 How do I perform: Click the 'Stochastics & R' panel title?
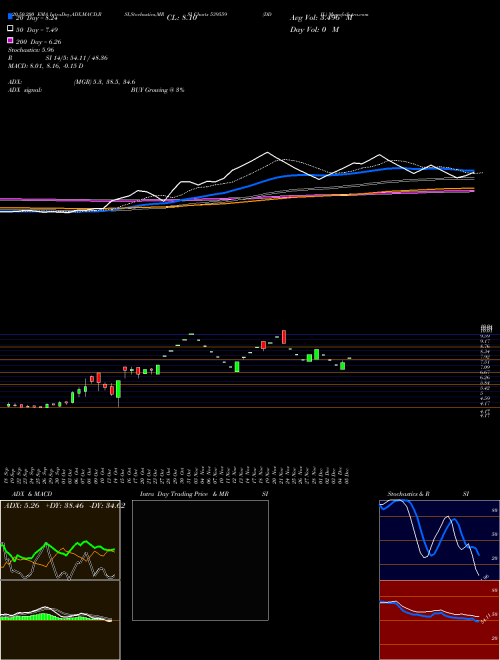(x=409, y=494)
